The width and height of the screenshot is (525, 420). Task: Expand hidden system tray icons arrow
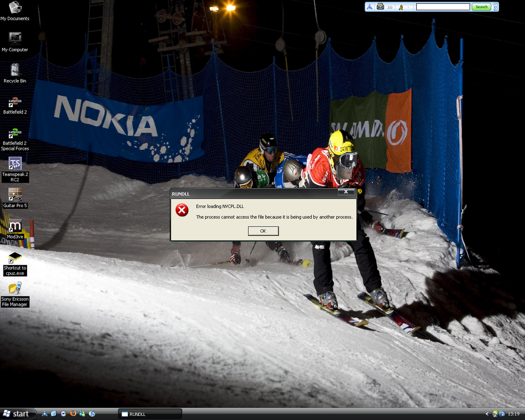pyautogui.click(x=487, y=414)
